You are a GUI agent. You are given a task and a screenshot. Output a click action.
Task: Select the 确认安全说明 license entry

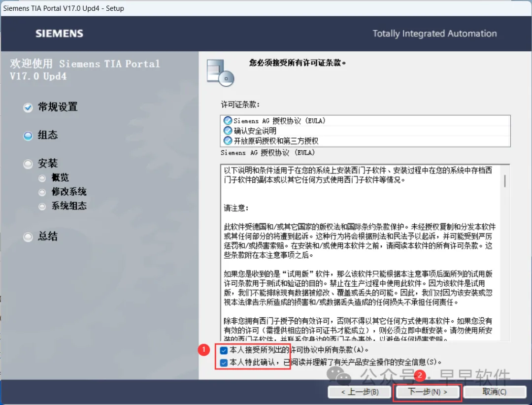[365, 131]
